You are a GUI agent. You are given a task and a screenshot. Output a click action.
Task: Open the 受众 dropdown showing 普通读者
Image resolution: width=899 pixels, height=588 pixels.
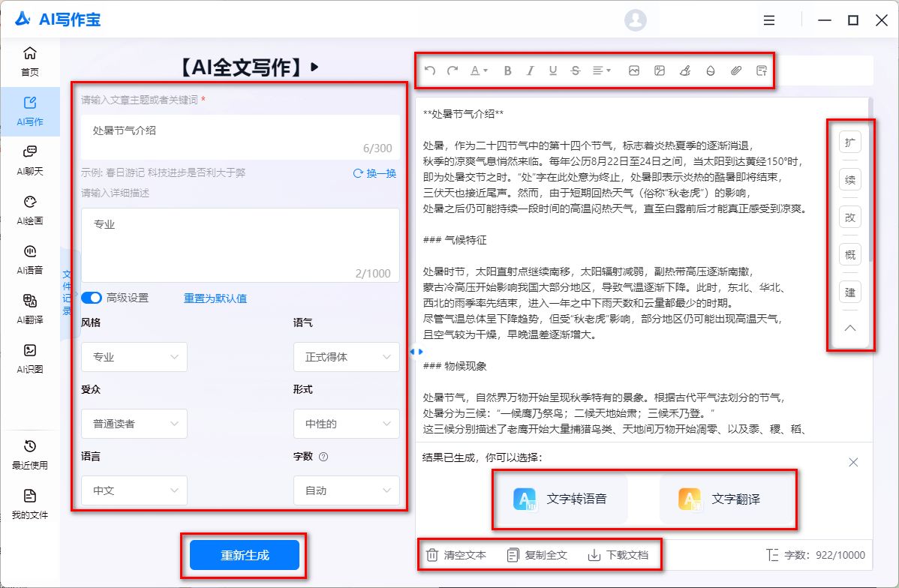134,424
